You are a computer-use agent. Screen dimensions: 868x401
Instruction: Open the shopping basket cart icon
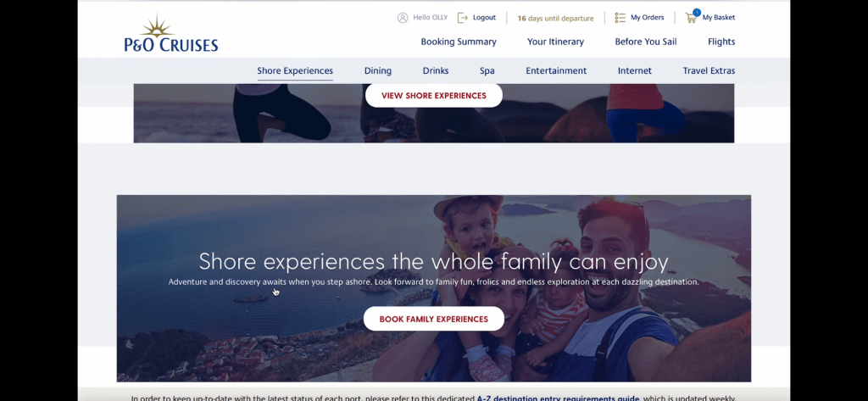point(691,19)
